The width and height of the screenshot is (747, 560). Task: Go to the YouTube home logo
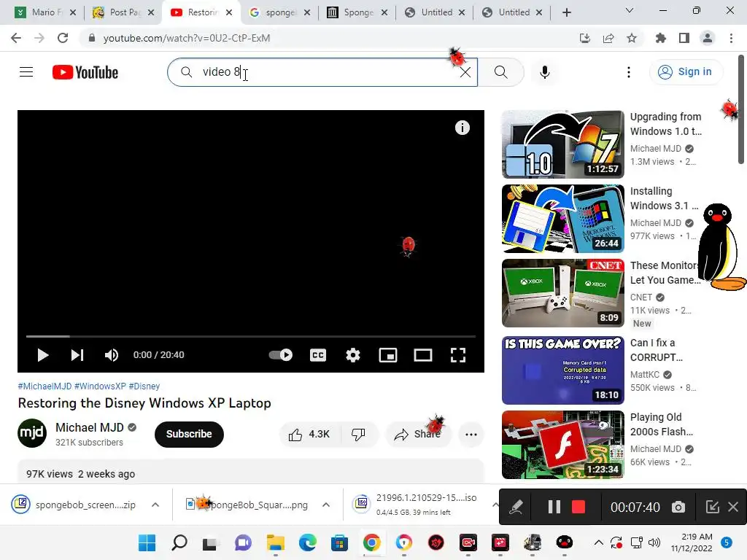85,72
